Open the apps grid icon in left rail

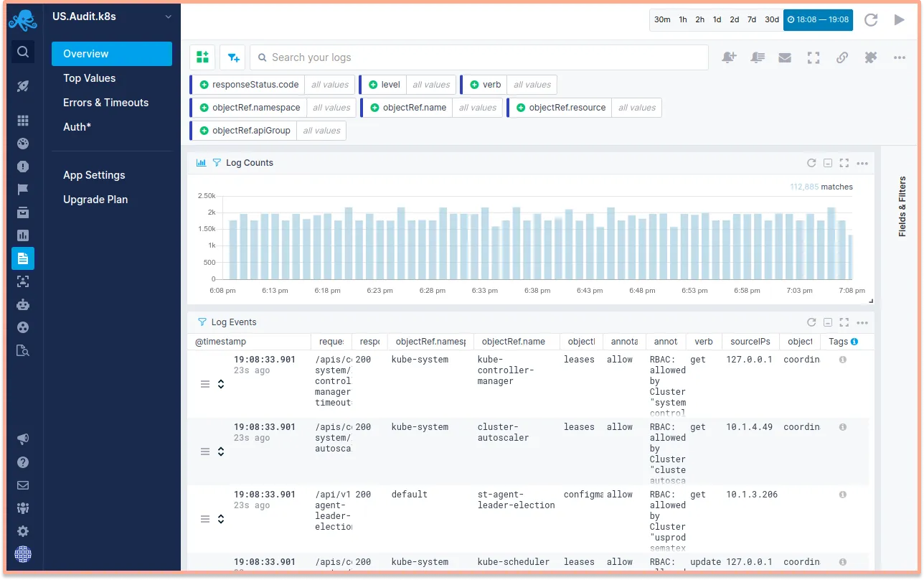pos(23,121)
